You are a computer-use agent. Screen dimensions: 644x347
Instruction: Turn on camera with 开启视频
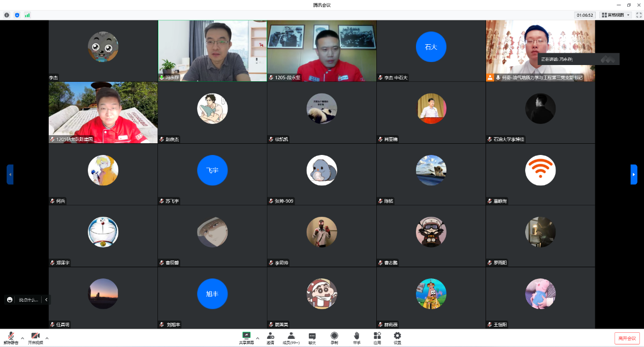35,338
